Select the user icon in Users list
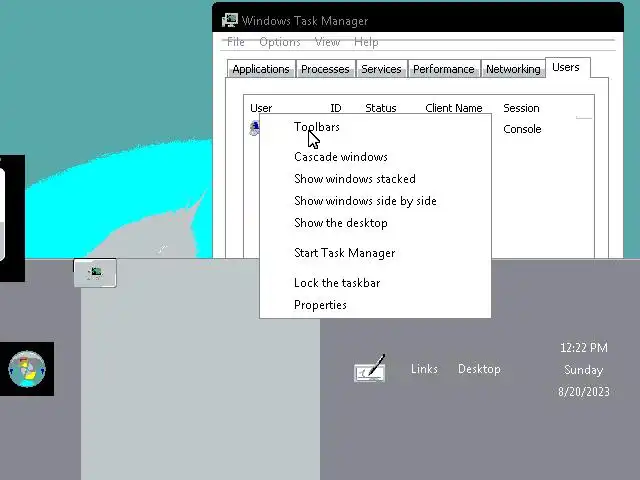 pos(255,129)
